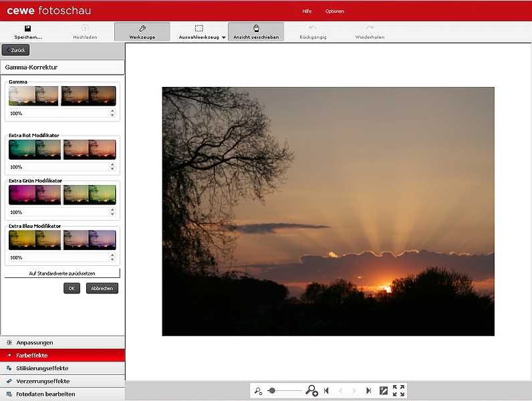The width and height of the screenshot is (532, 401).
Task: Jump to last image in navigation bar
Action: click(x=368, y=390)
